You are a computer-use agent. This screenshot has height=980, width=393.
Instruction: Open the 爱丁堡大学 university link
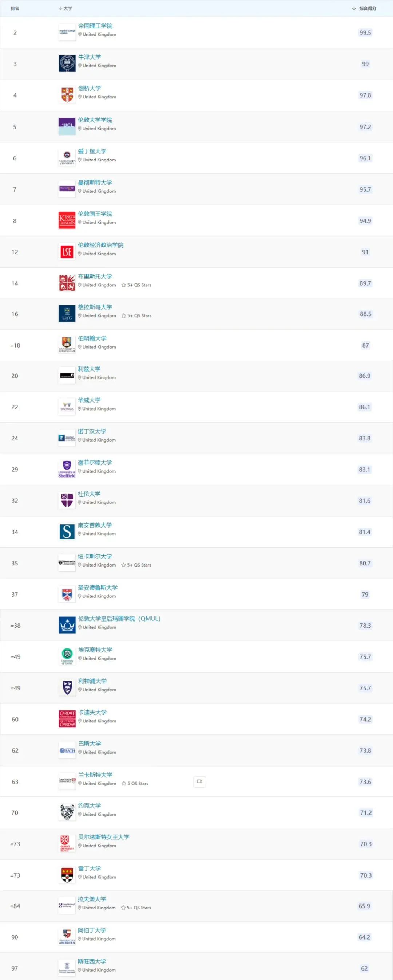[92, 151]
